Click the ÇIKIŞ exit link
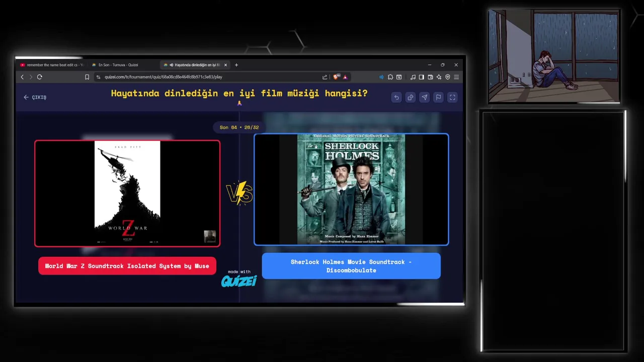Viewport: 644px width, 362px height. point(35,98)
